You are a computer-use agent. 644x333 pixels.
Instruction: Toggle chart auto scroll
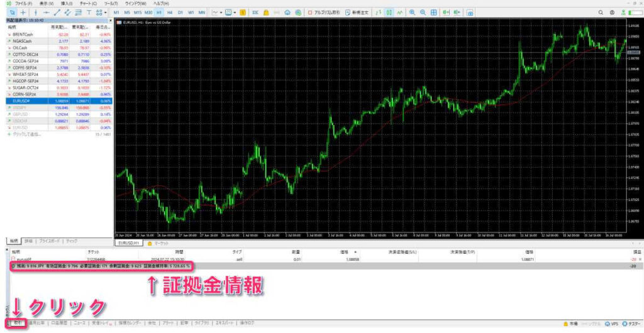pyautogui.click(x=446, y=13)
